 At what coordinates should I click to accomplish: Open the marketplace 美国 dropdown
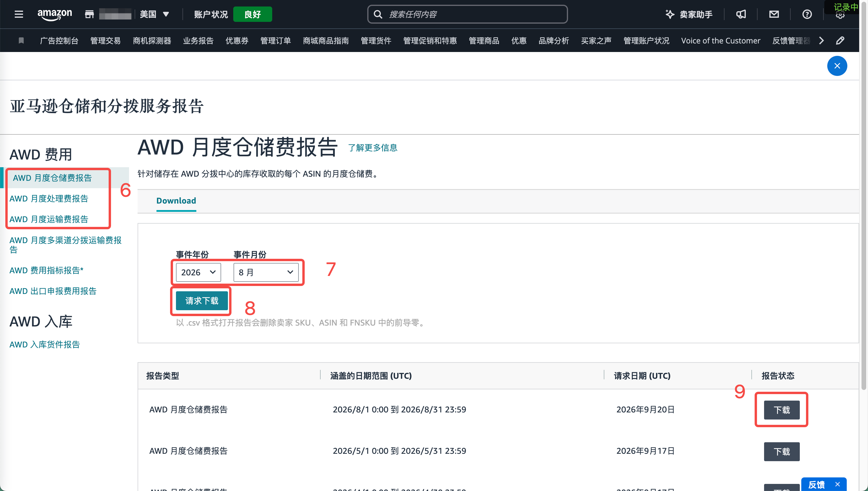(x=155, y=14)
